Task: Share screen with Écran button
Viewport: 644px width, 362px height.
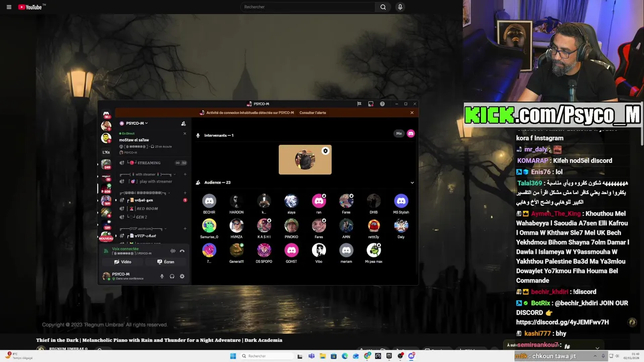Action: 166,262
